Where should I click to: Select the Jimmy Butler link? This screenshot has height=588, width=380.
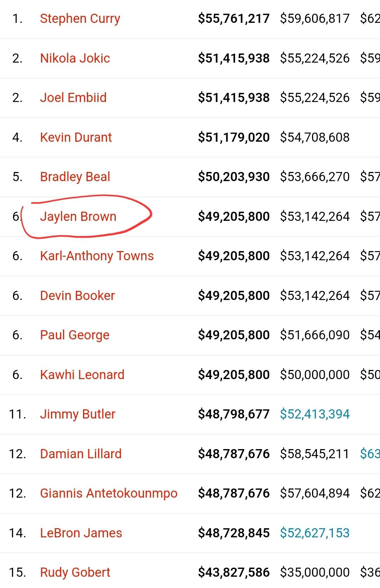[x=78, y=414]
